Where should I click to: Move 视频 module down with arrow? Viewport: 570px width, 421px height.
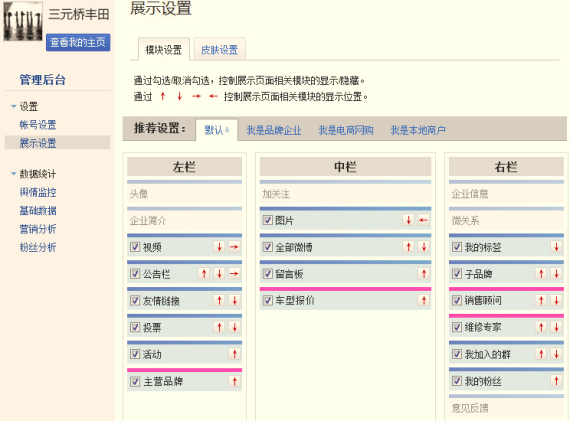click(219, 247)
